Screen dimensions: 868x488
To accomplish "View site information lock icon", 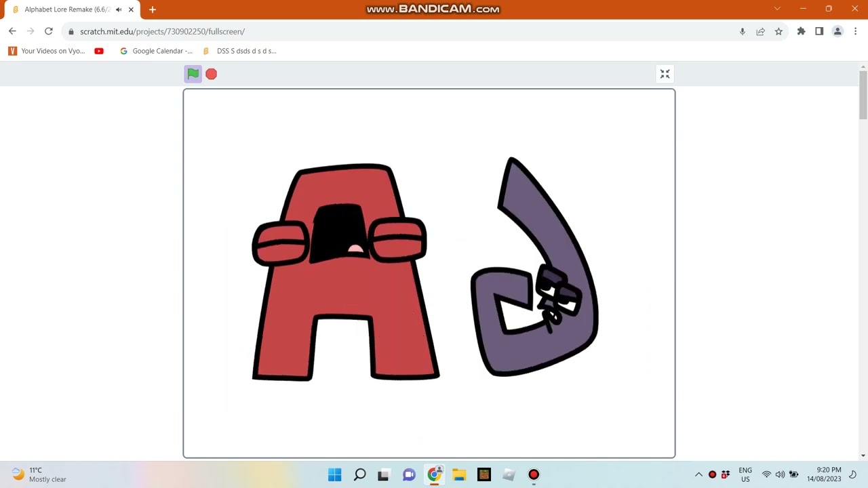I will (71, 31).
